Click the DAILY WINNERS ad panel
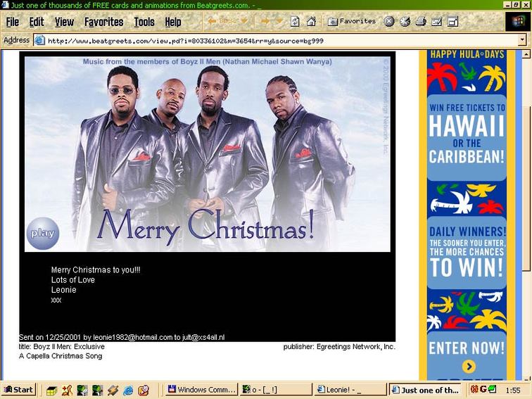Screen dimensions: 532x399 [x=467, y=252]
